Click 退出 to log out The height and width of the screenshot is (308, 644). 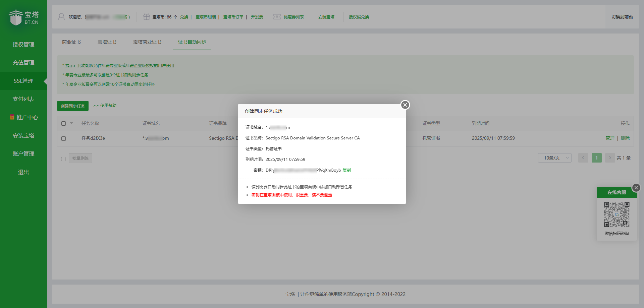[x=23, y=172]
